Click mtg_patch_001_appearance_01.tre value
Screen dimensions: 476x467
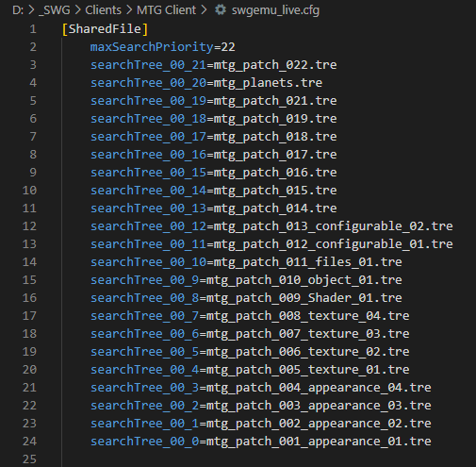(x=319, y=442)
